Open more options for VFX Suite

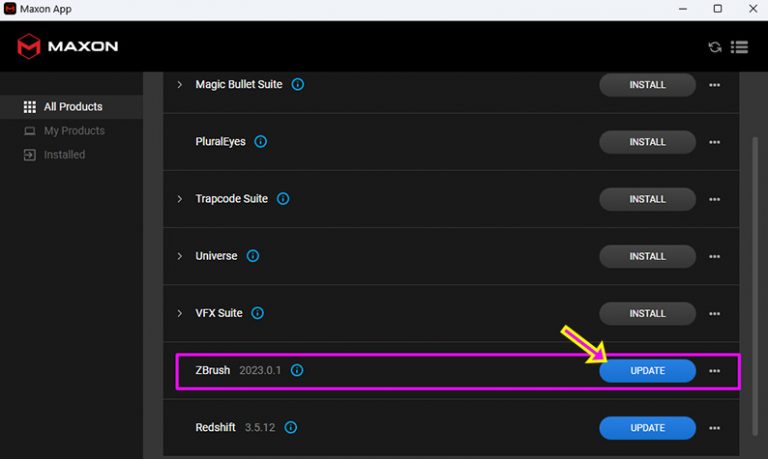(714, 314)
